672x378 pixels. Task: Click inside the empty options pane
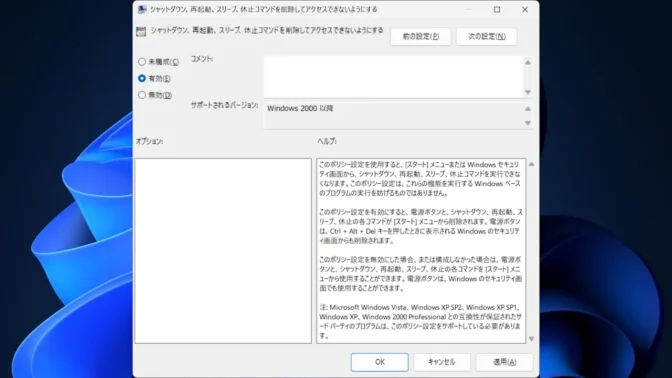point(223,251)
